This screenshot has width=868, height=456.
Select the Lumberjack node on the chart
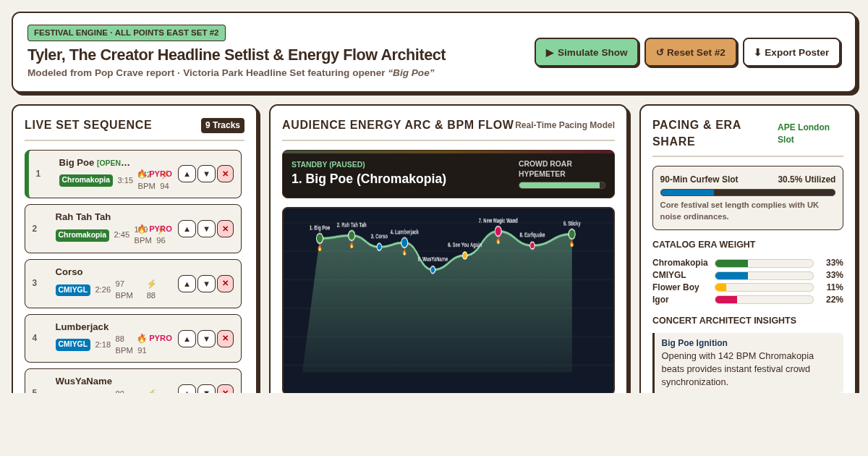pyautogui.click(x=404, y=242)
